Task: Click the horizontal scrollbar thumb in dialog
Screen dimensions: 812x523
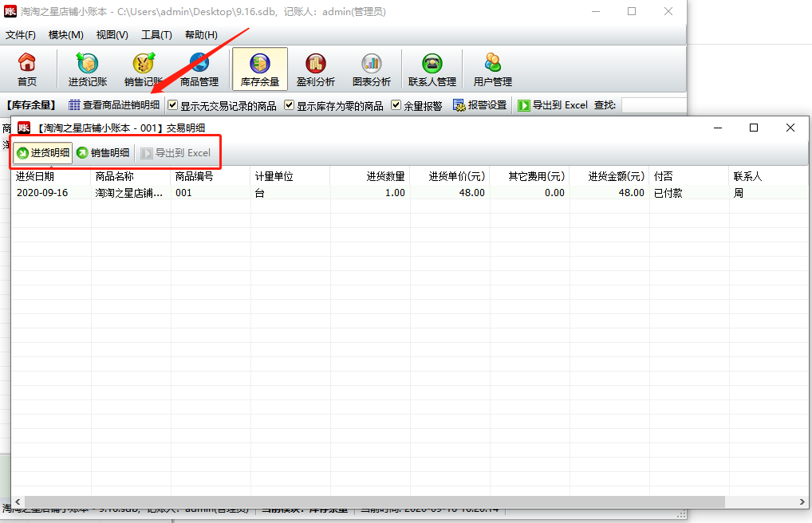Action: pyautogui.click(x=374, y=501)
